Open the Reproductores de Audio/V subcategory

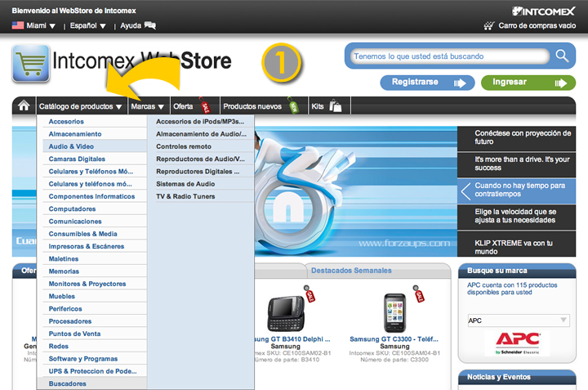[x=201, y=159]
